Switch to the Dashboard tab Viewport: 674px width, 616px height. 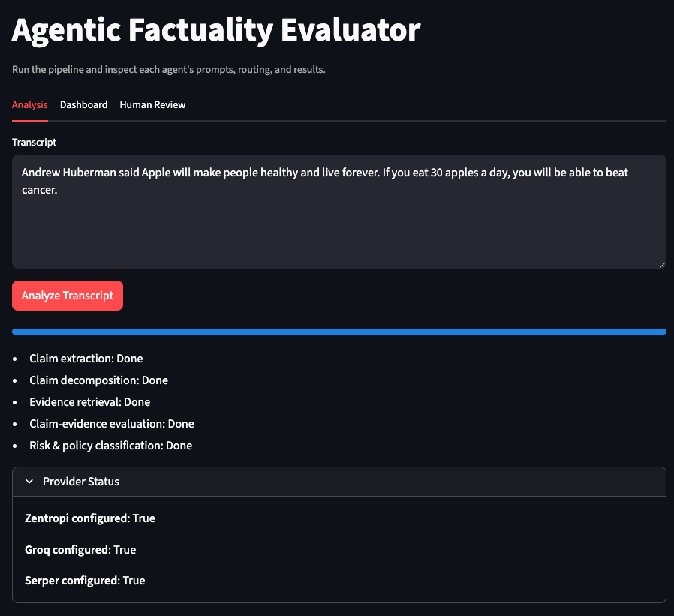click(x=83, y=104)
